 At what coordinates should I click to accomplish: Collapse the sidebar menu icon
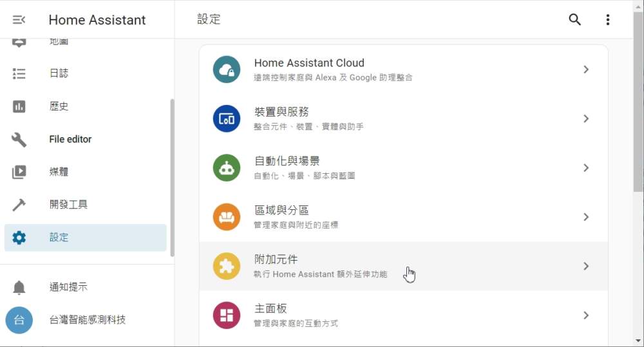point(19,20)
